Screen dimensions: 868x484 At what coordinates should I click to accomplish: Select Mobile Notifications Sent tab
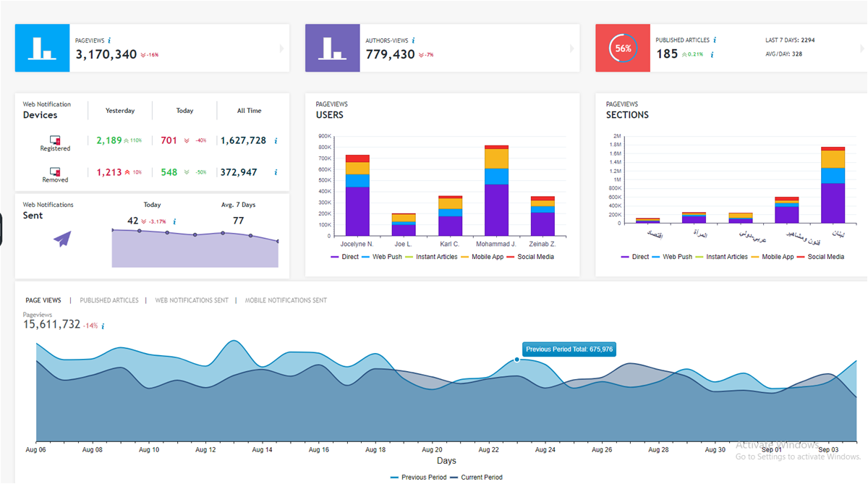286,300
